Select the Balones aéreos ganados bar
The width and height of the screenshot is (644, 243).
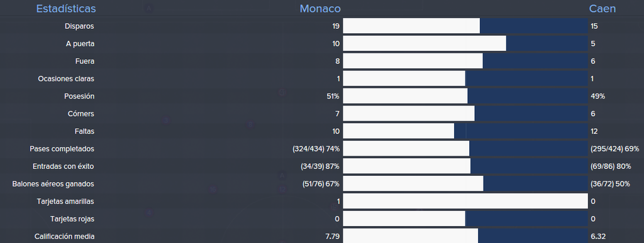[465, 184]
